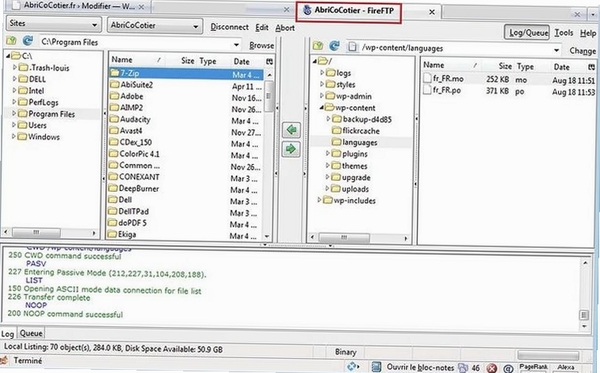Click the FireFTP tab icon
The width and height of the screenshot is (600, 373).
click(x=307, y=10)
